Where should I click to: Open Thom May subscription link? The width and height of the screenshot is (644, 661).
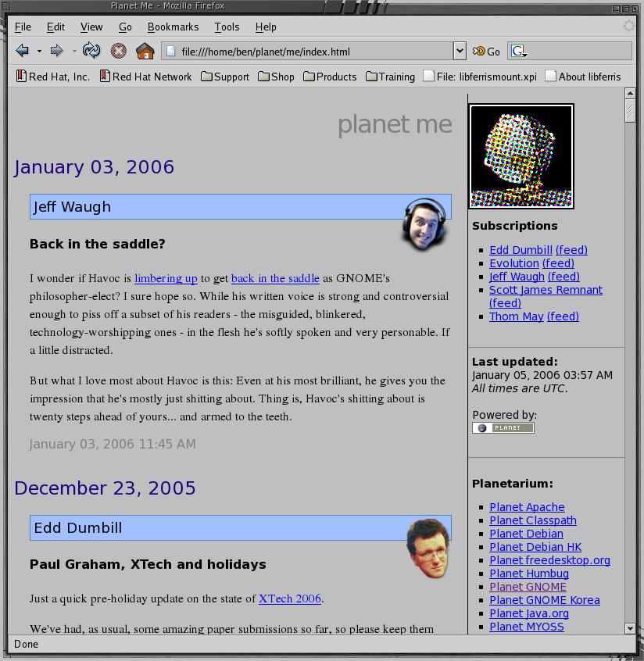pos(516,316)
